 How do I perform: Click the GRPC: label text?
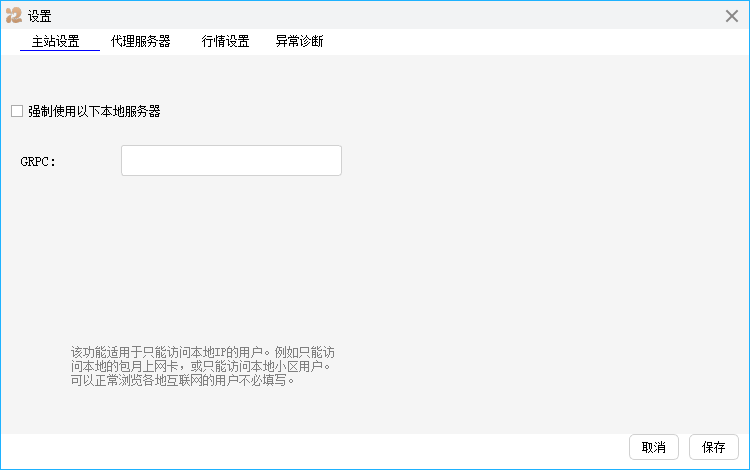(x=38, y=162)
